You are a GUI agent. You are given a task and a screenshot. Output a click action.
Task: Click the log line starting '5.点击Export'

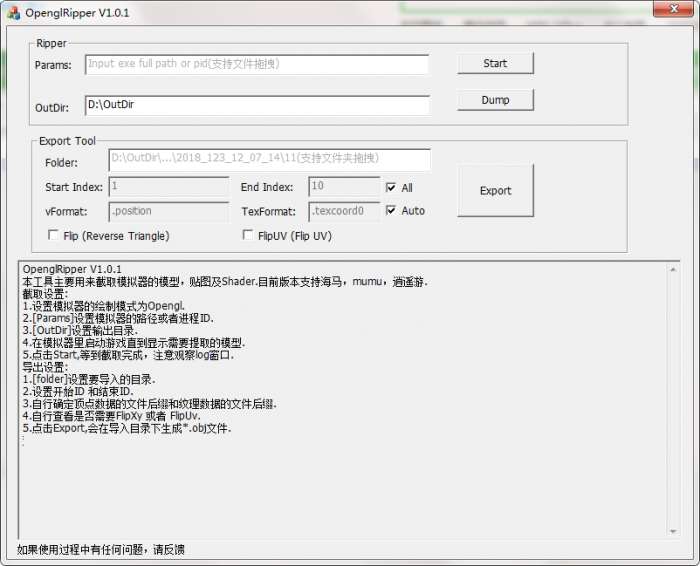coord(127,429)
